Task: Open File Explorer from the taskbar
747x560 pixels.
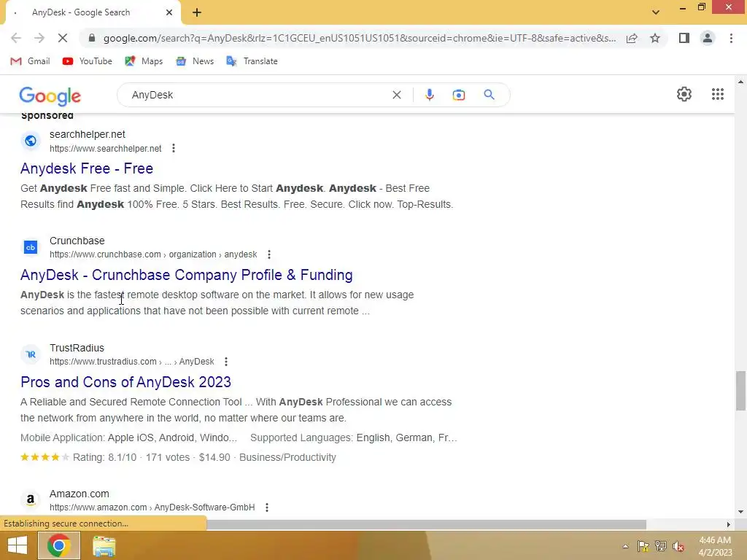Action: point(104,545)
